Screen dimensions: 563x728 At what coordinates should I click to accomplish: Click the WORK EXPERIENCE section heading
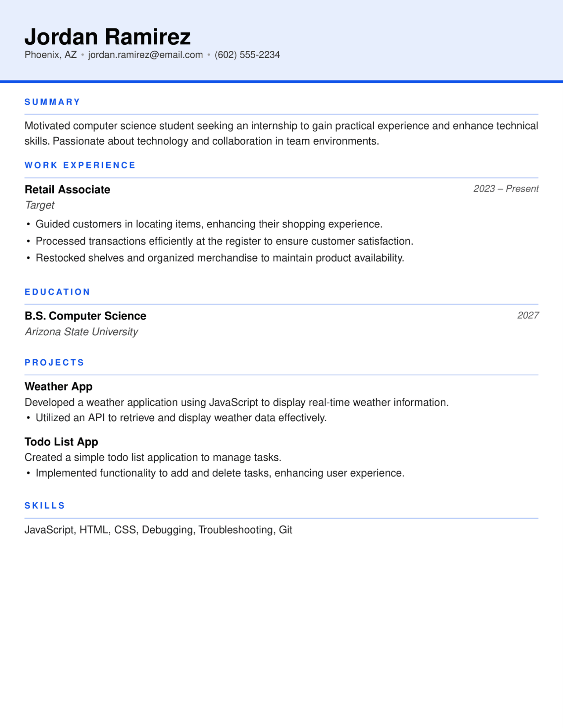click(x=80, y=165)
